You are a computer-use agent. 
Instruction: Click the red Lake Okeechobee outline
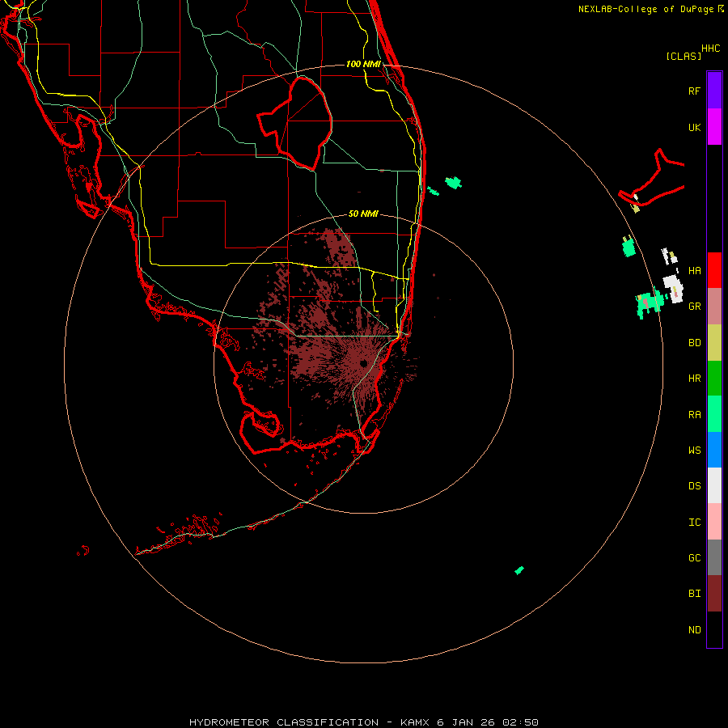[x=295, y=124]
